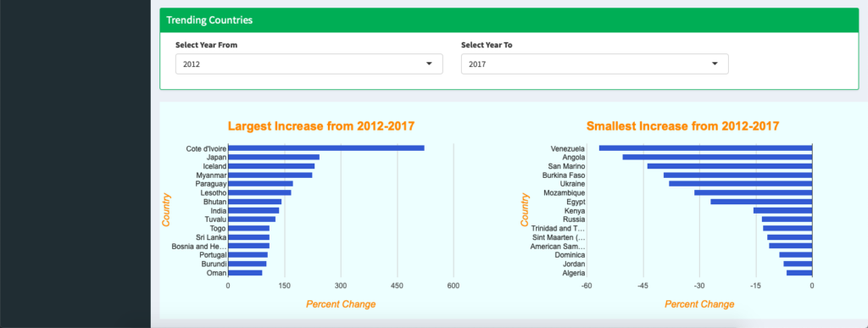Select the Oman bar
Viewport: 868px width, 328px height.
click(245, 273)
